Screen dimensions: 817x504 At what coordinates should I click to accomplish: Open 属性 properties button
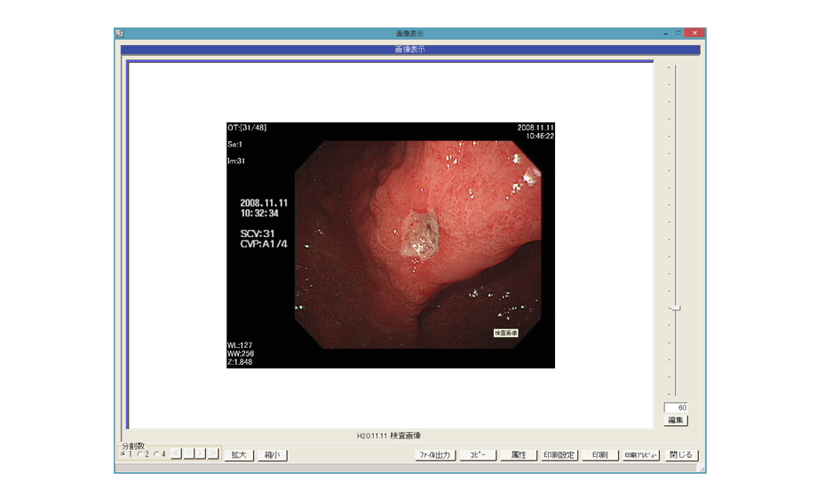[519, 455]
